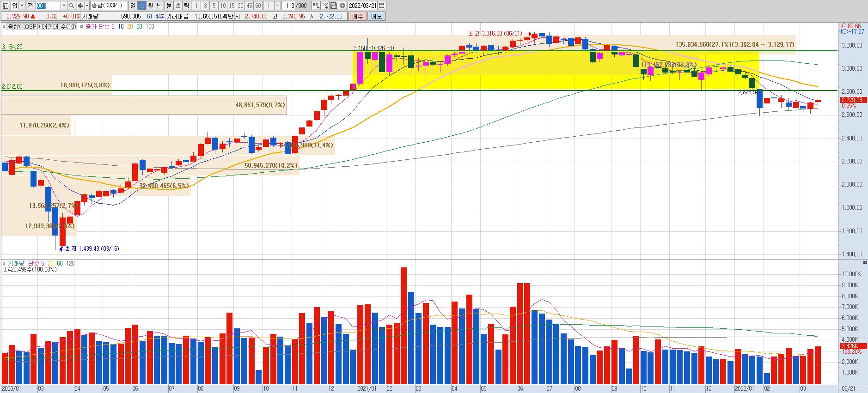Screen dimensions: 868x393
Task: Click the 60 price MA legend value
Action: click(x=139, y=27)
